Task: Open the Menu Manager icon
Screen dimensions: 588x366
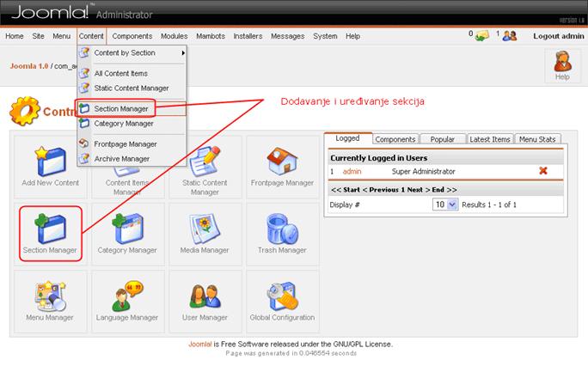Action: (x=50, y=296)
